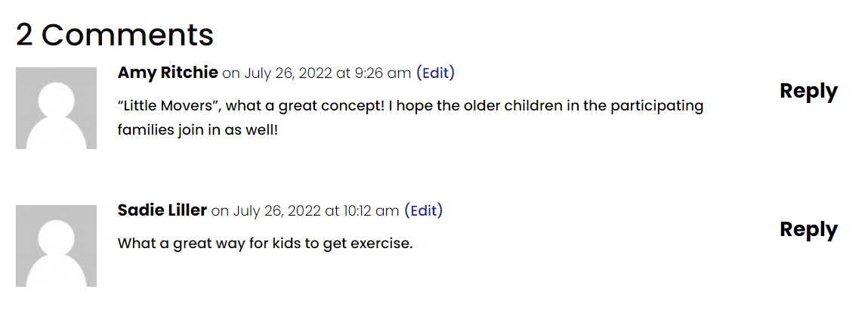The width and height of the screenshot is (868, 314).
Task: Reply to Sadie Liller's comment
Action: 808,229
